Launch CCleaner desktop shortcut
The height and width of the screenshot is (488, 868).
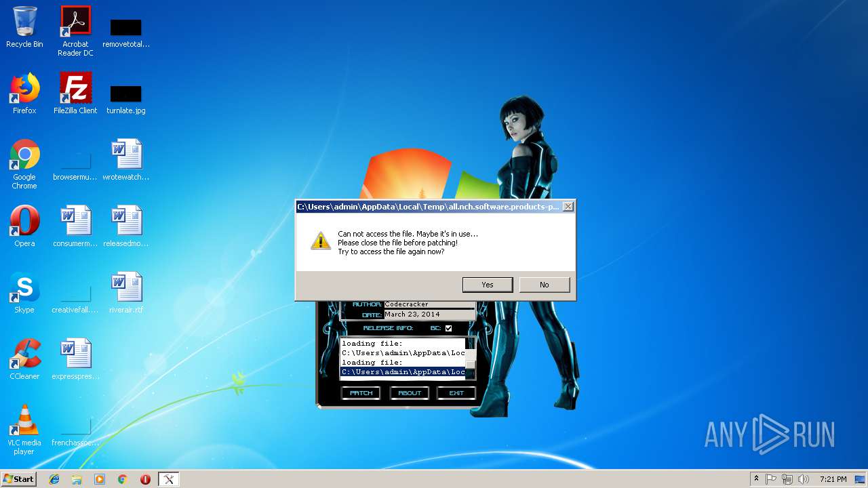tap(24, 359)
